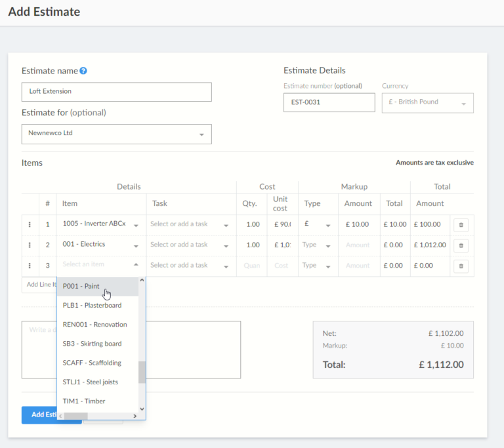Open markup type dropdown in row 1

[318, 224]
